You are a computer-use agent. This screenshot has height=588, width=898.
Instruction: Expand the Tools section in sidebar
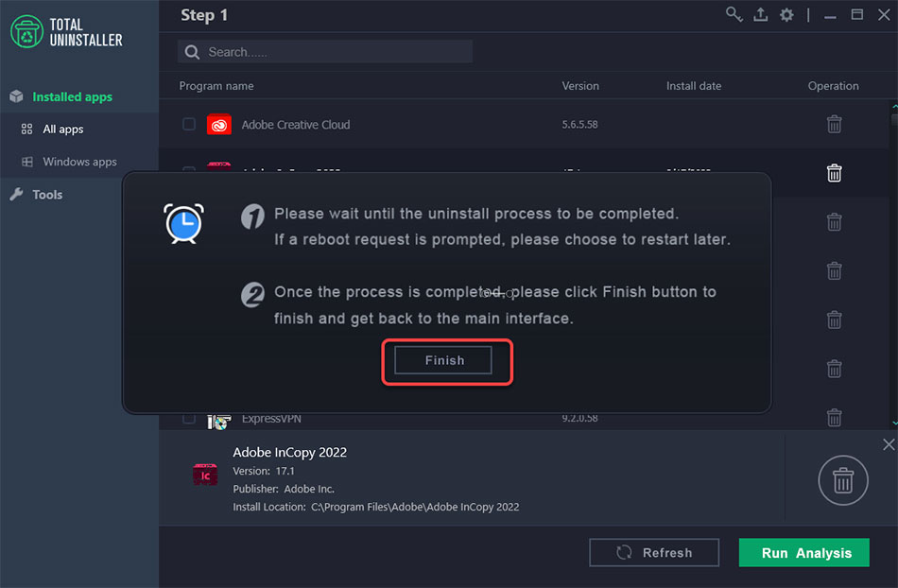pos(47,195)
